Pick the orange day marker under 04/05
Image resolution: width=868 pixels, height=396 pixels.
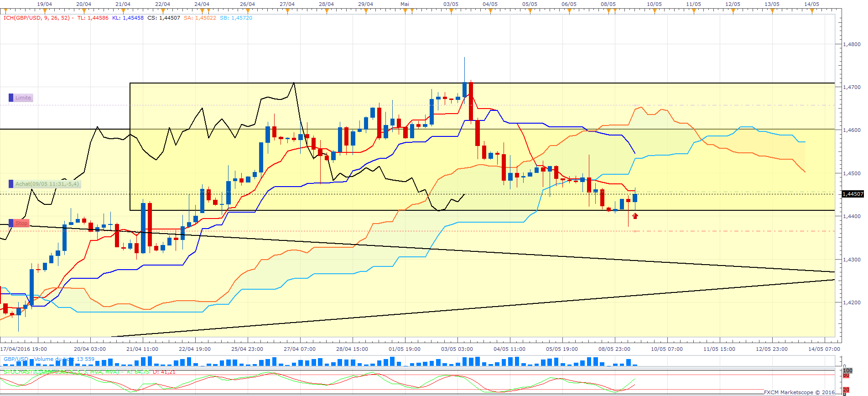(x=490, y=12)
